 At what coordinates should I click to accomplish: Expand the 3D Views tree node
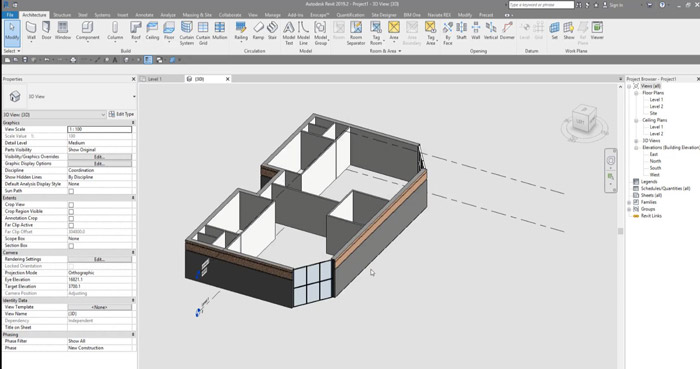point(636,141)
